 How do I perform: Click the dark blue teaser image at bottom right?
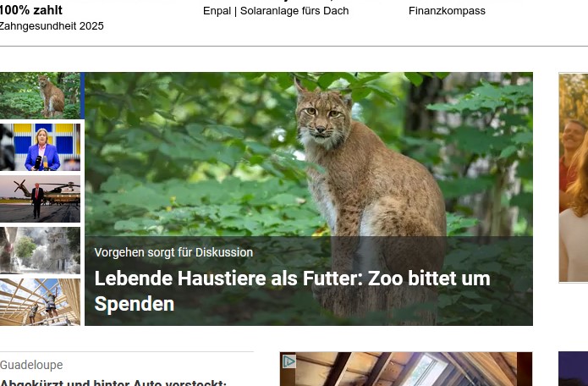click(573, 369)
